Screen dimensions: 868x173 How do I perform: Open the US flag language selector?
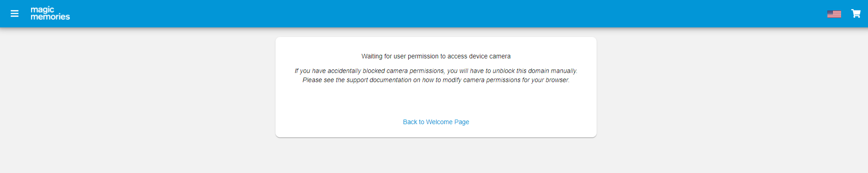point(834,14)
